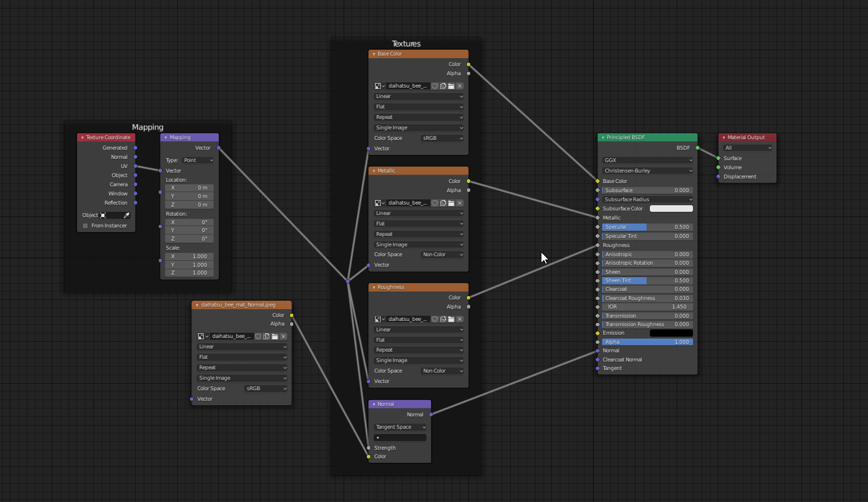
Task: Enable the From Instancer checkbox
Action: (x=85, y=226)
